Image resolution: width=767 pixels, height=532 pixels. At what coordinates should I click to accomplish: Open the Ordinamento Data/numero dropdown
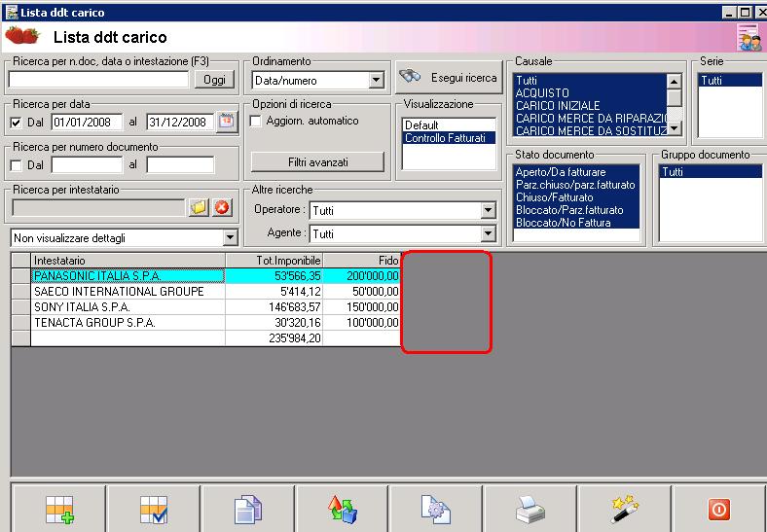tap(376, 80)
